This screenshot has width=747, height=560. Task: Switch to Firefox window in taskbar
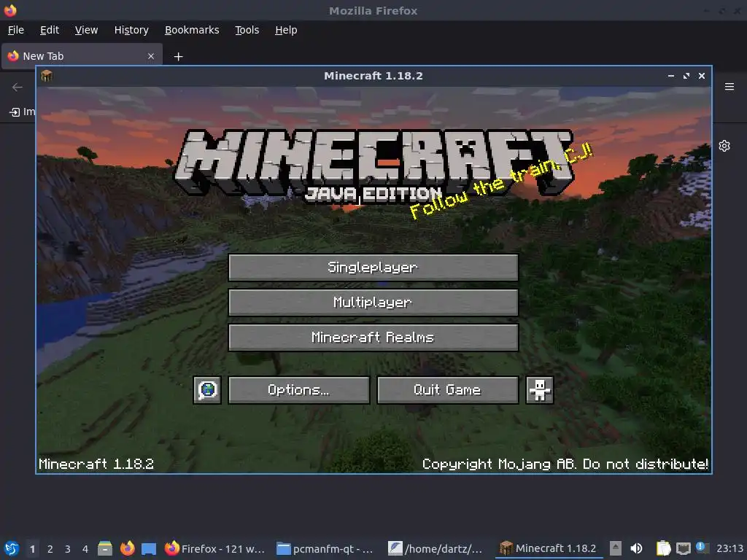click(215, 548)
